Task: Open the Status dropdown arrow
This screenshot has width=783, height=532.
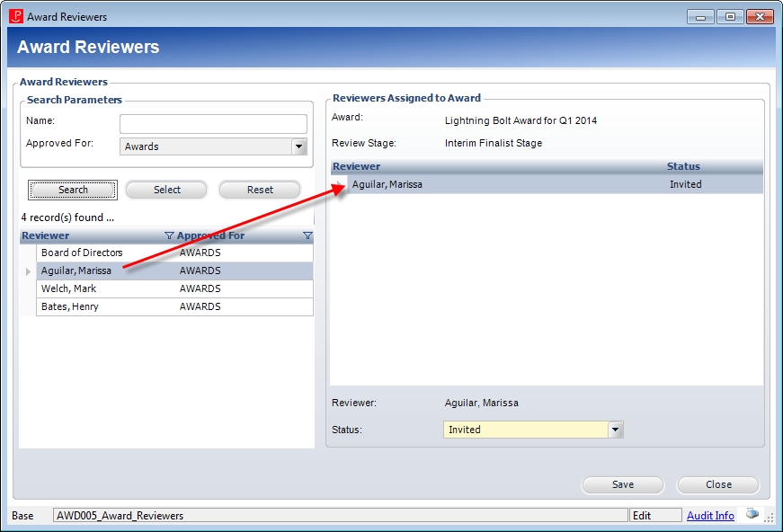Action: tap(615, 430)
